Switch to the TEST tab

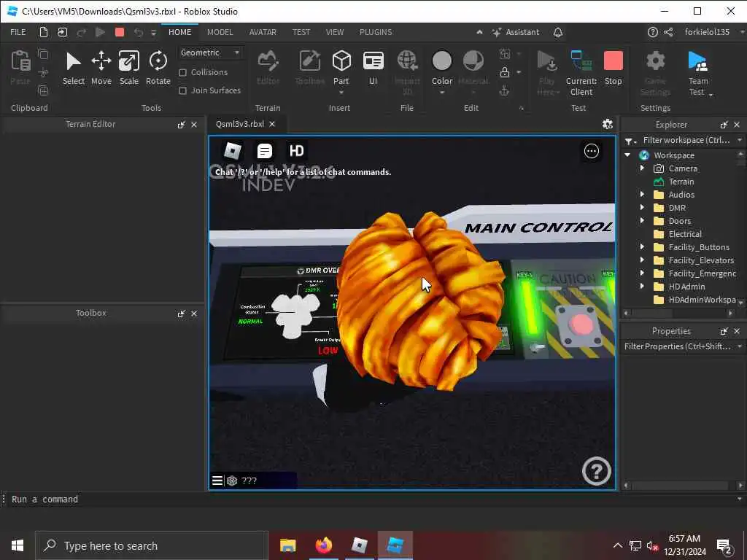[x=301, y=32]
